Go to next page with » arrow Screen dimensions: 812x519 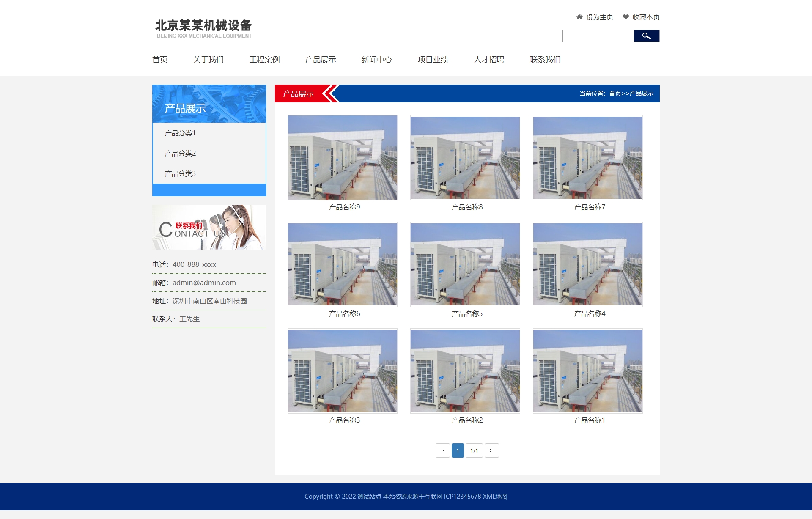click(x=491, y=450)
